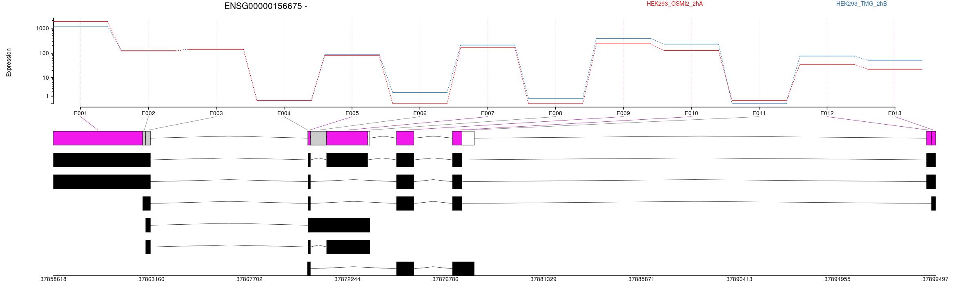Click genomic coordinate 37863160
The width and height of the screenshot is (980, 286).
[x=151, y=279]
